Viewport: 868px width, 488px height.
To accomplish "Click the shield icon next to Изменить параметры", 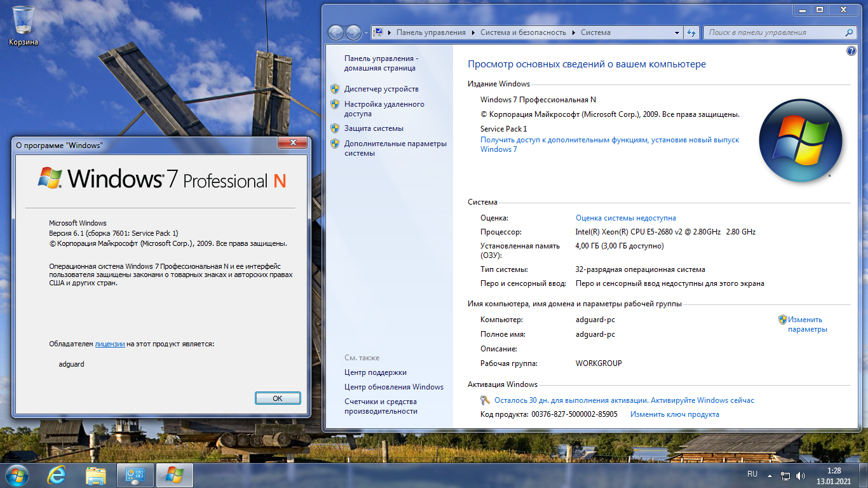I will click(783, 320).
